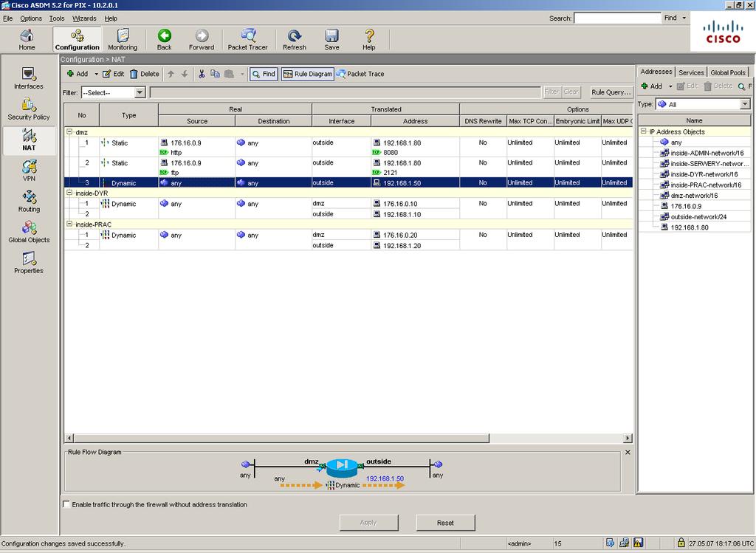756x553 pixels.
Task: Launch the Packet Tracer tool in the main toolbar
Action: click(247, 40)
